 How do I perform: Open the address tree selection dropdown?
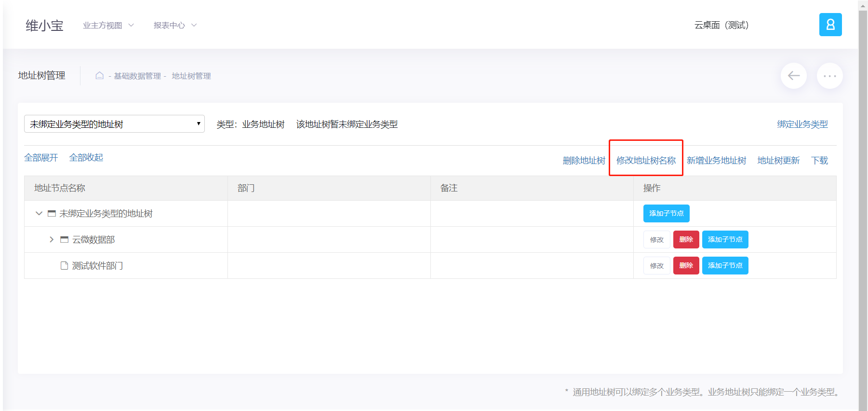[x=114, y=124]
